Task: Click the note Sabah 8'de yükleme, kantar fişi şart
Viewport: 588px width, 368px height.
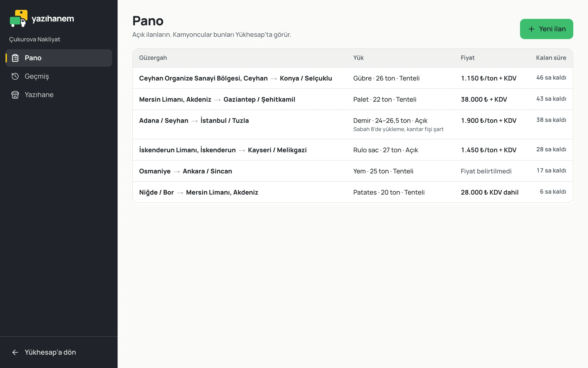Action: coord(398,129)
